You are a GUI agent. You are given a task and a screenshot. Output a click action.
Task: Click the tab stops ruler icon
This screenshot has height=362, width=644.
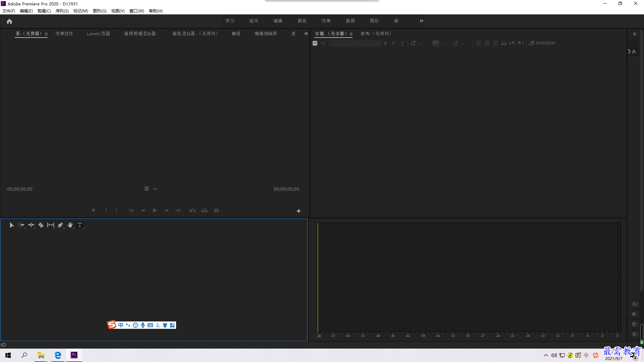(504, 43)
